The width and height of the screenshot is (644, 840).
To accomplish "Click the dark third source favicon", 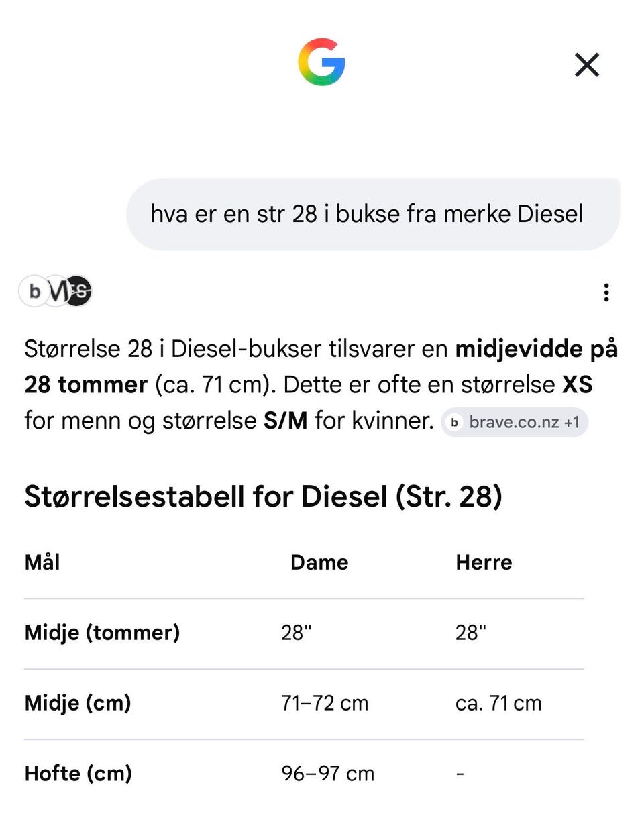I will click(x=79, y=291).
